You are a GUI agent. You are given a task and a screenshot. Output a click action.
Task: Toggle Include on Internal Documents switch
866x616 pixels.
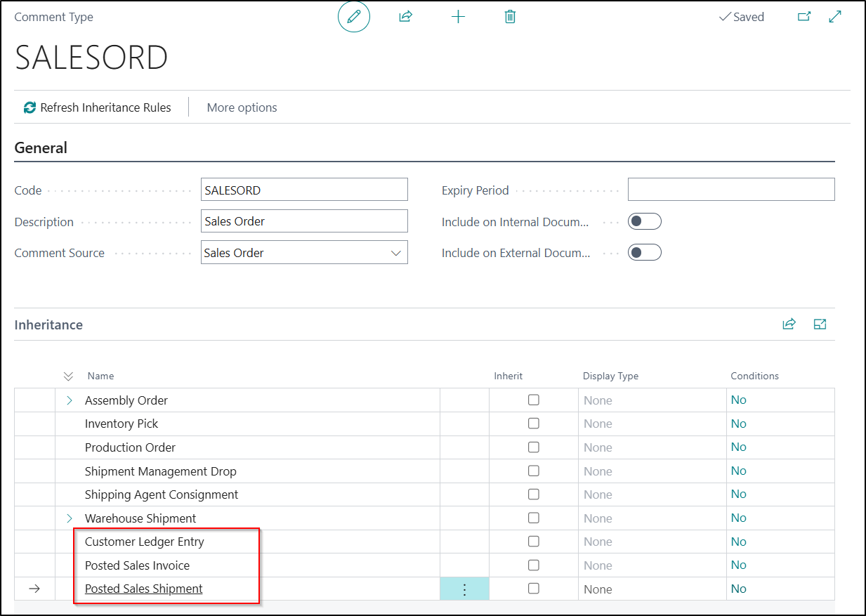coord(644,222)
